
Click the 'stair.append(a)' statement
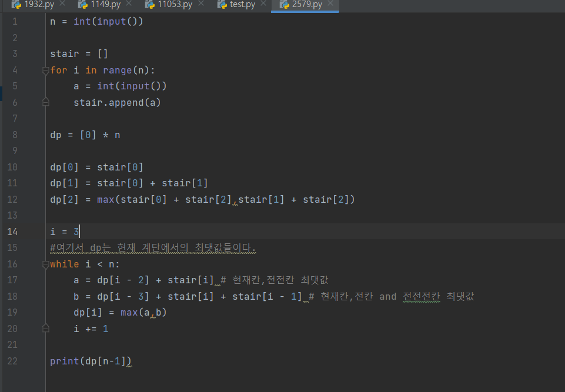117,102
